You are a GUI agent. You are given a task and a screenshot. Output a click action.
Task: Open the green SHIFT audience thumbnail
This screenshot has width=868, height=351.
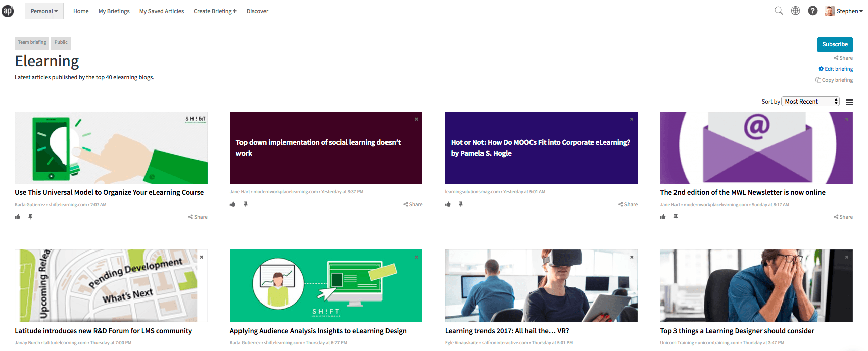pos(326,286)
